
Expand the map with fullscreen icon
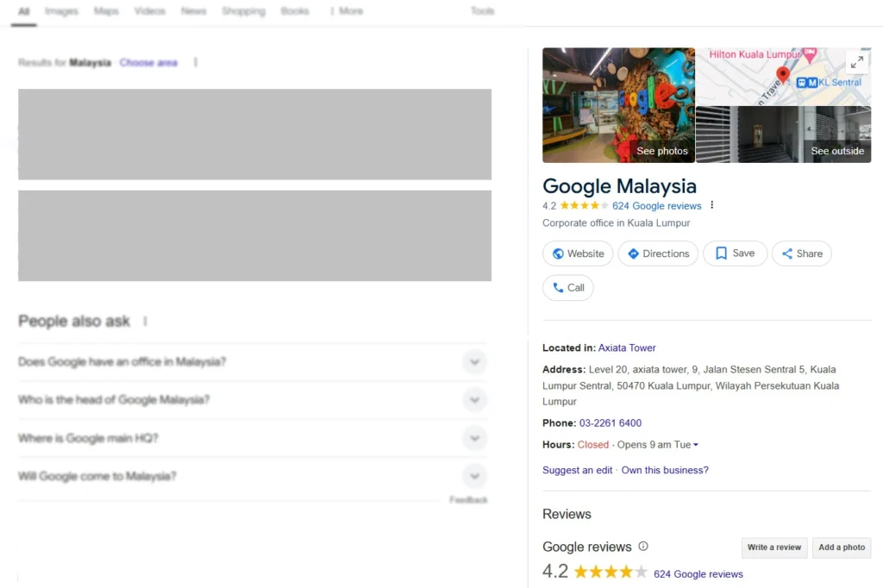[x=856, y=62]
